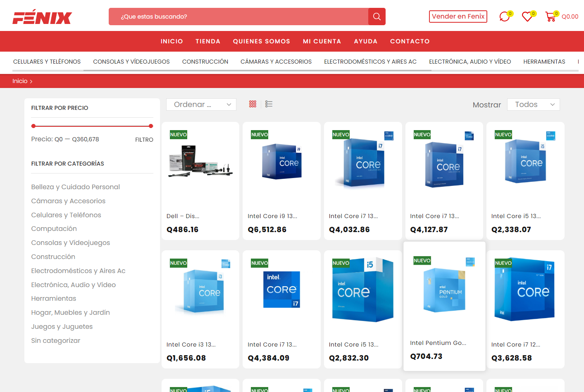Open the Intel Pentium Gold product thumbnail
This screenshot has width=584, height=392.
pos(444,289)
